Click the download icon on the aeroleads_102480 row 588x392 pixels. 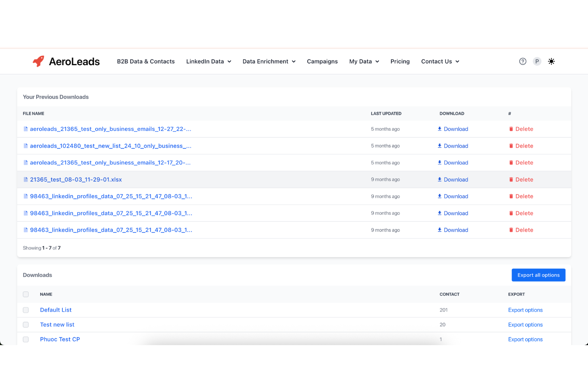(439, 146)
